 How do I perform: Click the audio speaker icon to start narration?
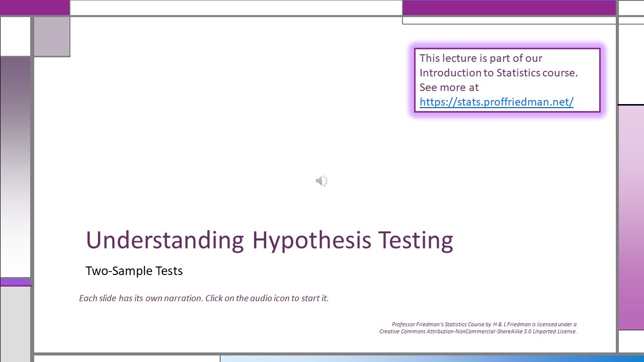coord(322,181)
